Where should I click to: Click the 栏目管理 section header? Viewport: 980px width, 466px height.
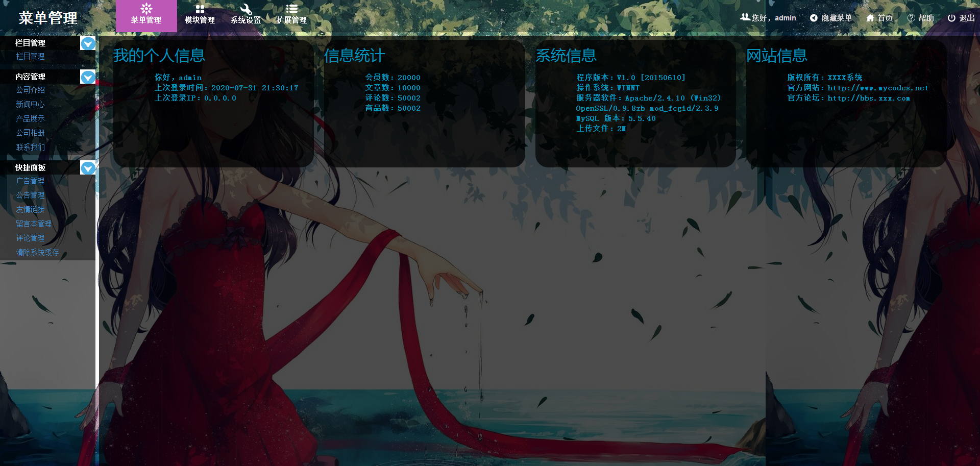(30, 43)
